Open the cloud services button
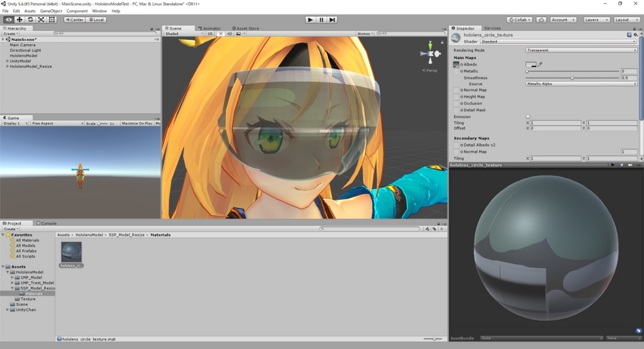Screen dimensions: 644x349 [x=541, y=19]
